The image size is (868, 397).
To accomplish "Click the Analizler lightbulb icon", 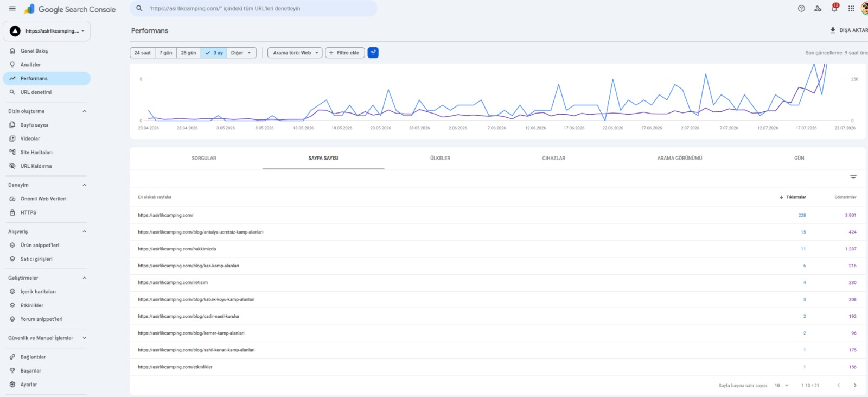I will pos(12,65).
